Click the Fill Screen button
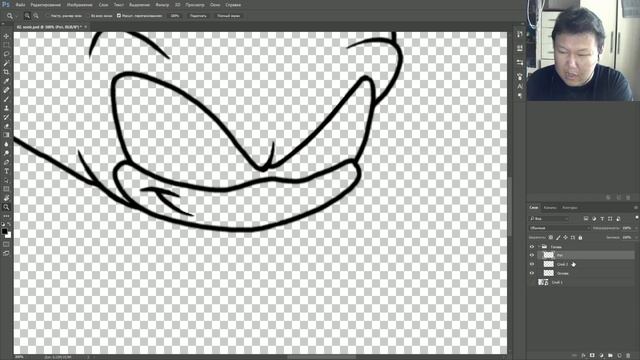The height and width of the screenshot is (360, 640). pyautogui.click(x=228, y=16)
